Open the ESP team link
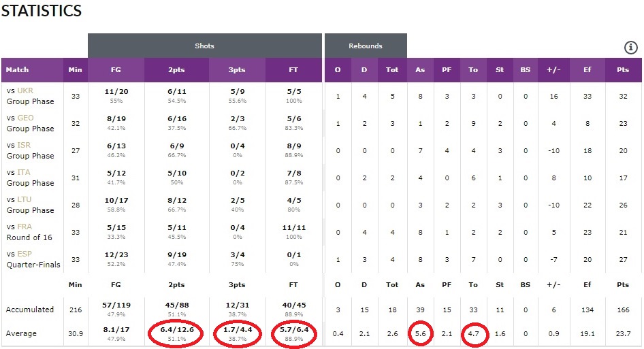 (25, 254)
